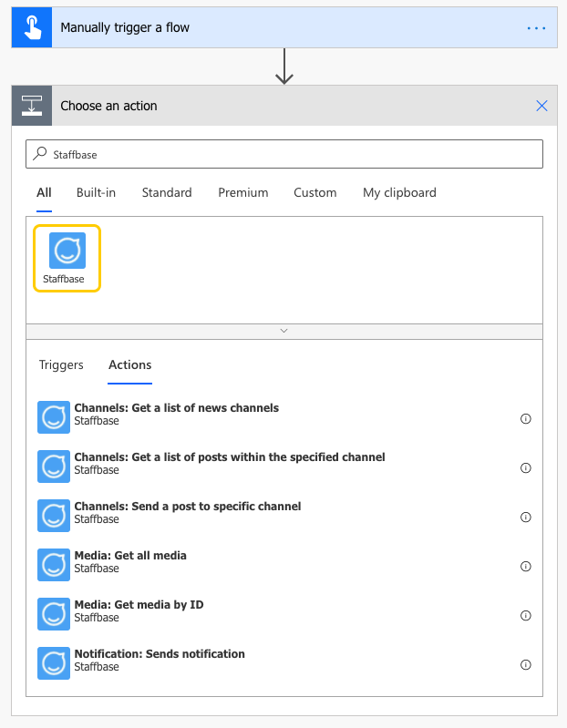Select the Staffbase connector tile
Image resolution: width=567 pixels, height=728 pixels.
(x=67, y=258)
